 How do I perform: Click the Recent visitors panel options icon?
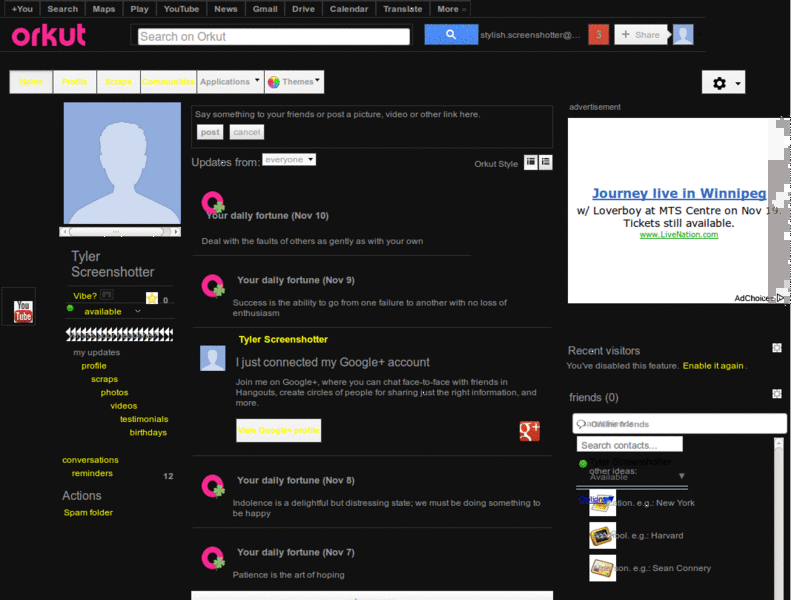tap(777, 348)
